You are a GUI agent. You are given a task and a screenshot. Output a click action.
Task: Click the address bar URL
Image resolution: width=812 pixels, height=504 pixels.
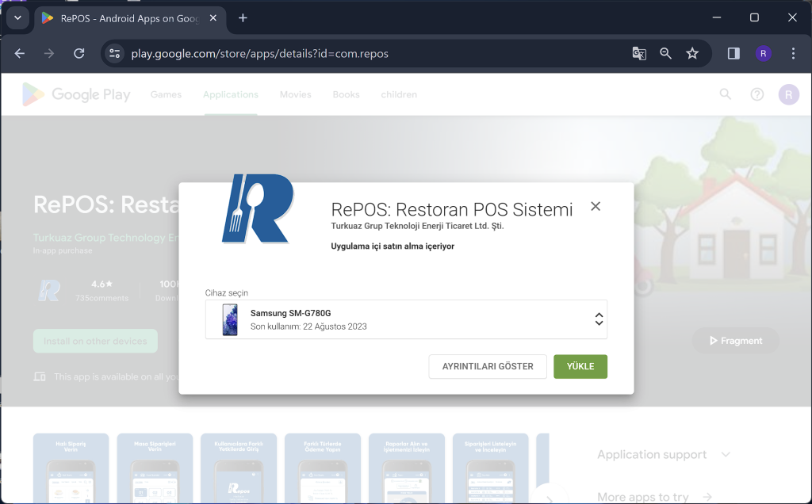coord(259,54)
